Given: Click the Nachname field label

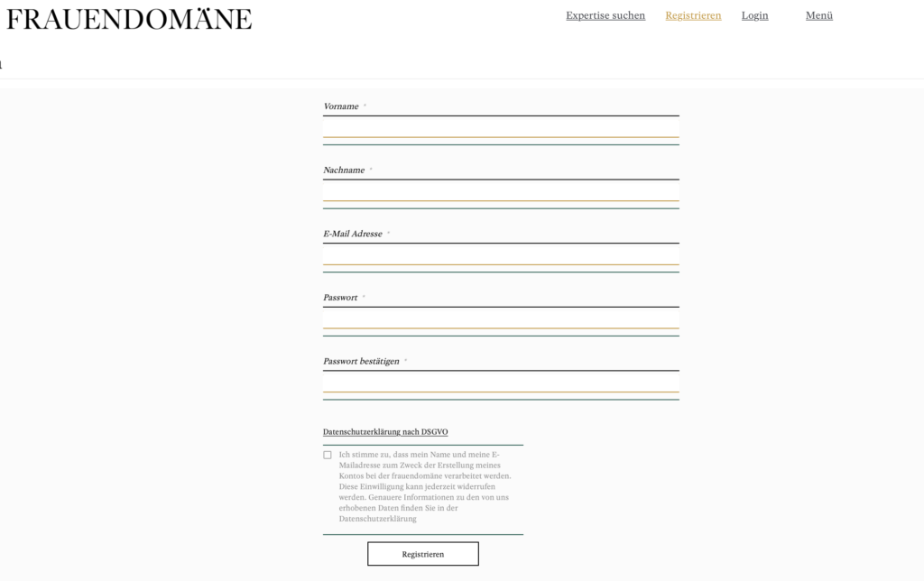Looking at the screenshot, I should [344, 171].
